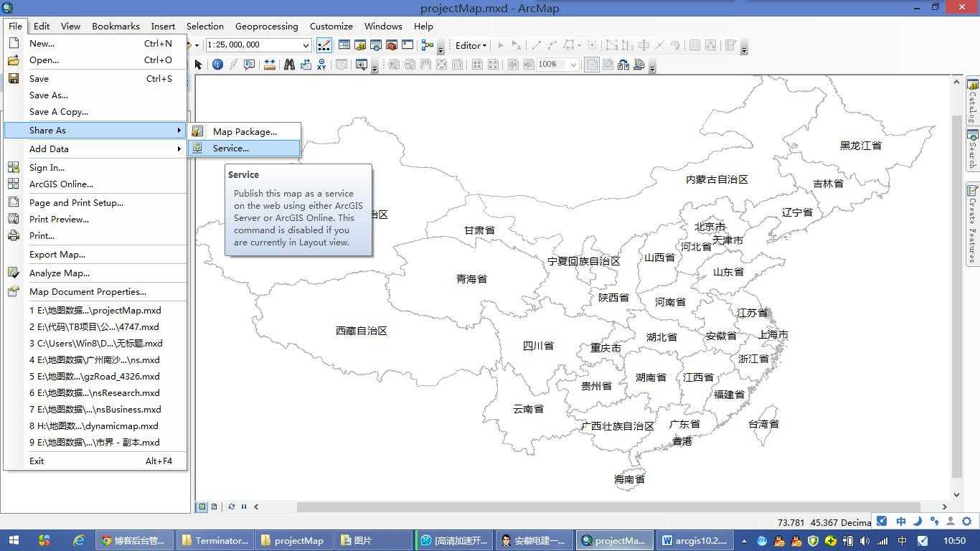Open the red ArcToolbox window icon
Screen dimensions: 980x551
coord(392,45)
